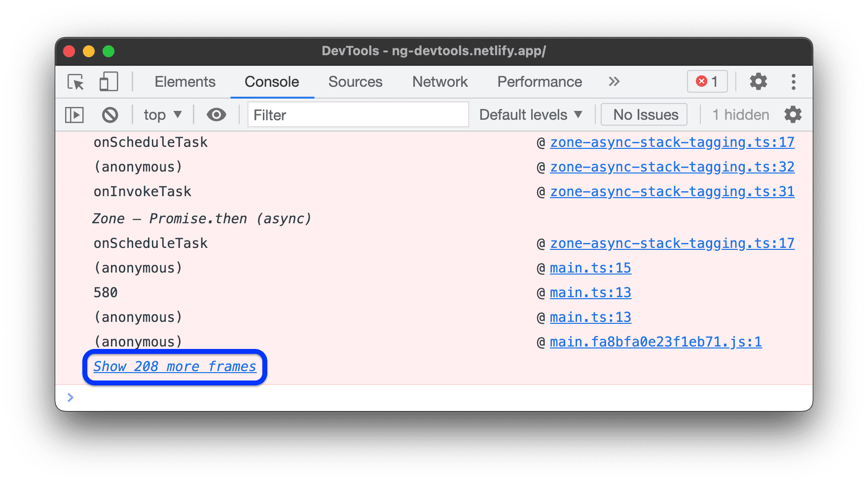This screenshot has height=484, width=868.
Task: Activate the inspect element picker icon
Action: pyautogui.click(x=76, y=82)
